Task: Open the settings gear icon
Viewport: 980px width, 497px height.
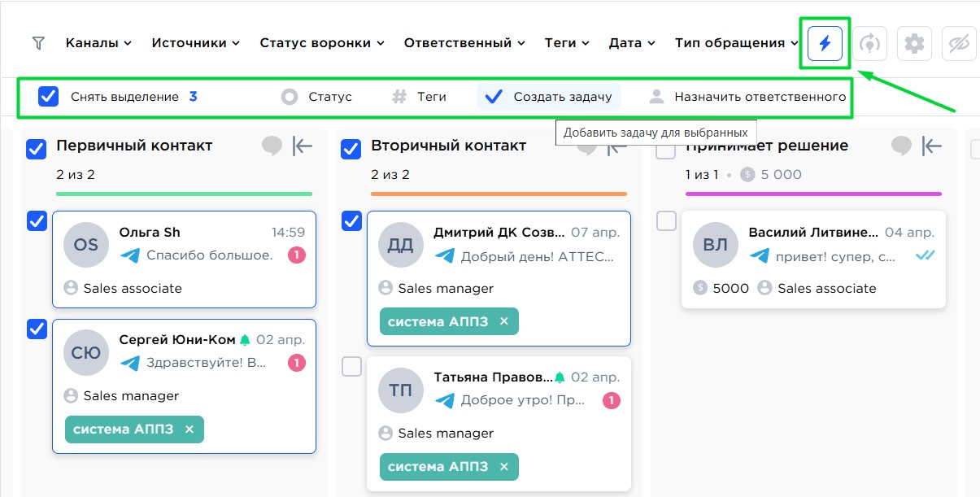Action: (x=914, y=43)
